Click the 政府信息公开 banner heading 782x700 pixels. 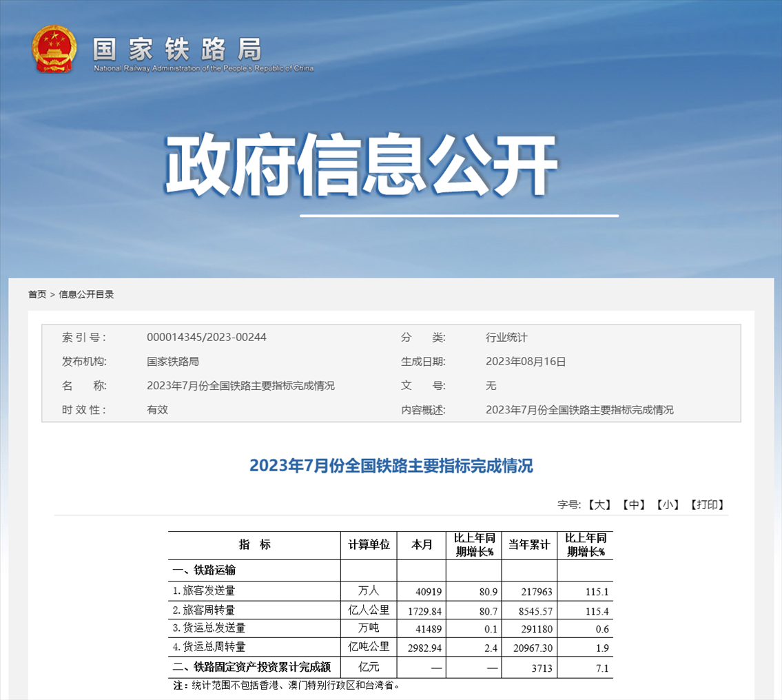(360, 165)
